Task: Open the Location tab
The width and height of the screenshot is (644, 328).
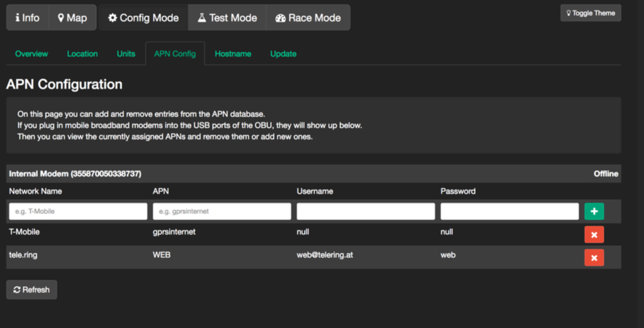Action: tap(82, 54)
